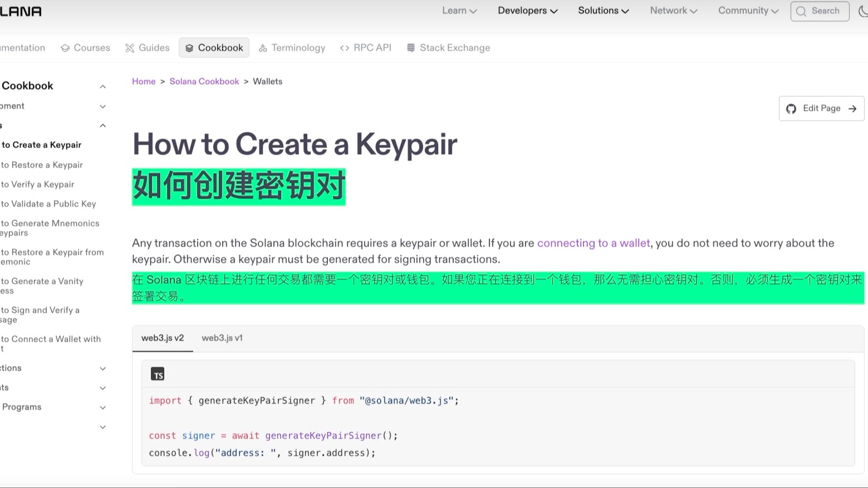Screen dimensions: 868x488
Task: Open How to Restore a Keypair sidebar item
Action: point(42,165)
